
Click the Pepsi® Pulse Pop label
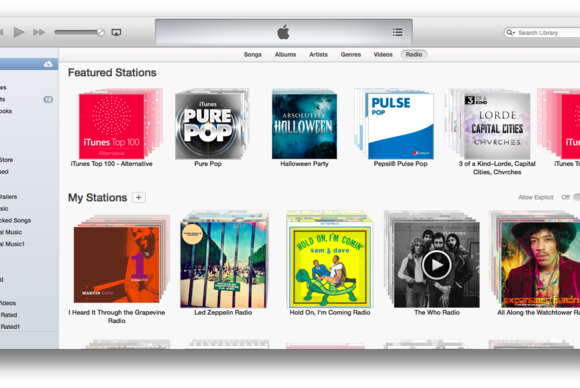pyautogui.click(x=401, y=163)
